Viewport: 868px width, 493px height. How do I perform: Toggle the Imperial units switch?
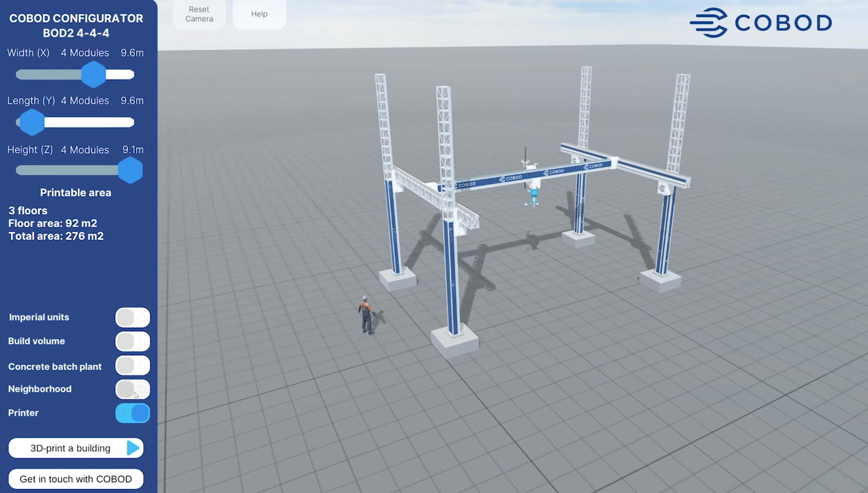point(133,317)
